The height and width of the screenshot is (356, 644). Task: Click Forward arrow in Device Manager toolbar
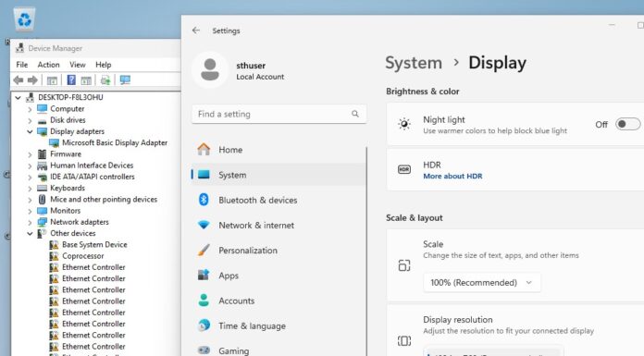pos(32,80)
